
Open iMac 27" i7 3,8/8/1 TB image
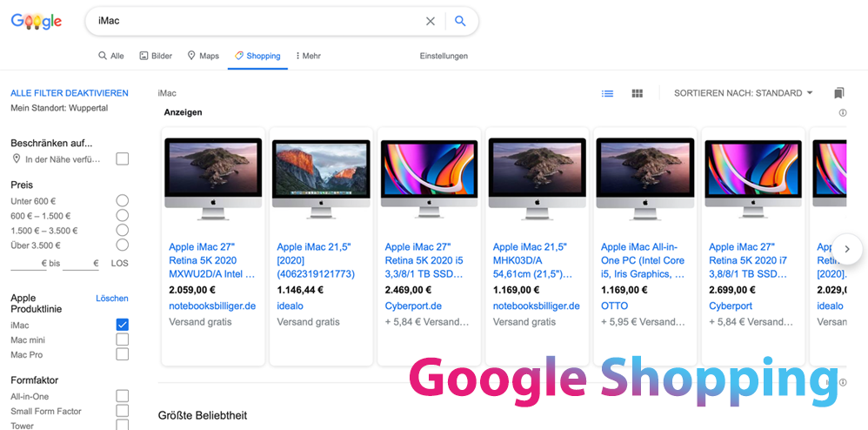pos(753,178)
